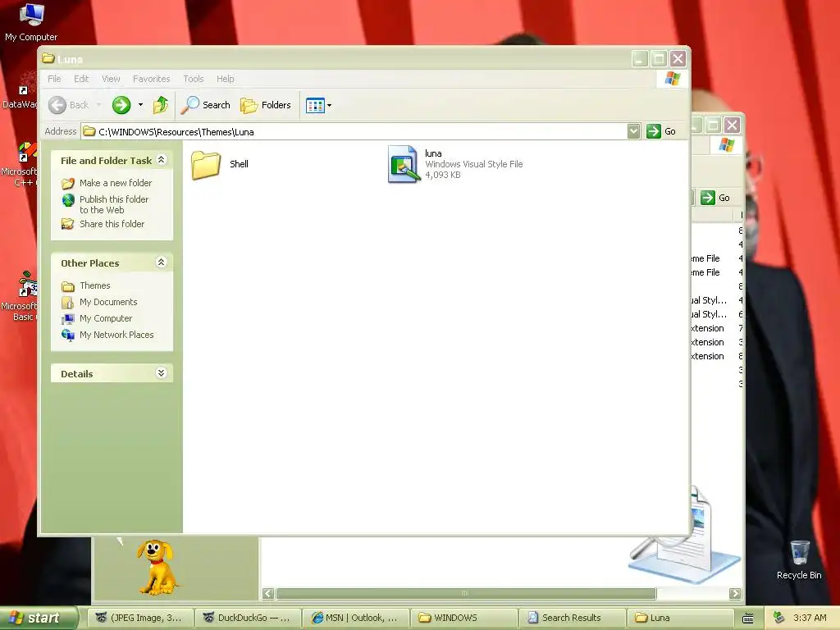The image size is (840, 630).
Task: Open the Forward history dropdown arrow
Action: pos(141,105)
